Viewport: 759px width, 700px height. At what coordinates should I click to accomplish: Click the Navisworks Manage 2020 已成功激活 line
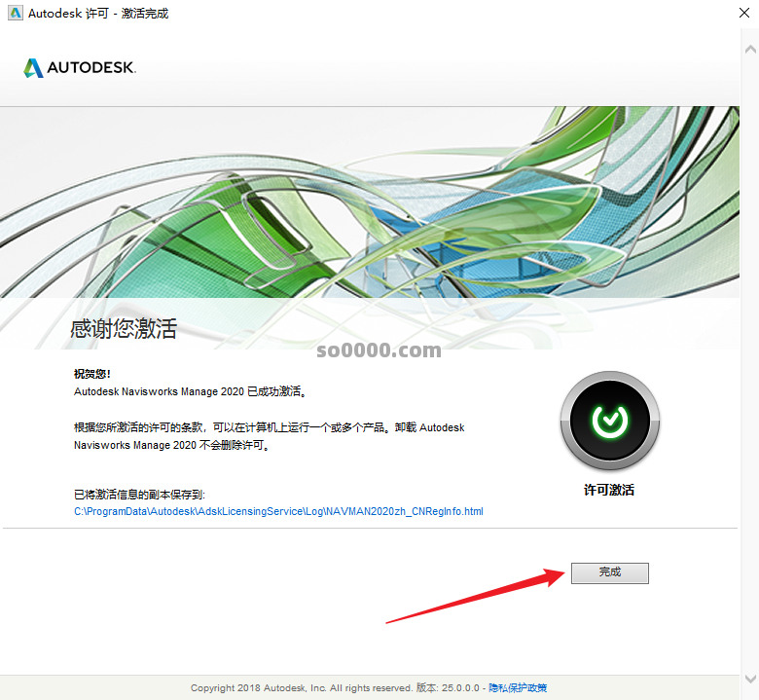190,391
